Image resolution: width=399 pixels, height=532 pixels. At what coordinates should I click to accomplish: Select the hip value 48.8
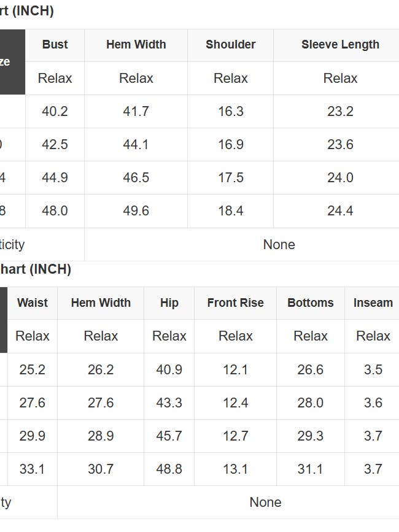tap(169, 469)
